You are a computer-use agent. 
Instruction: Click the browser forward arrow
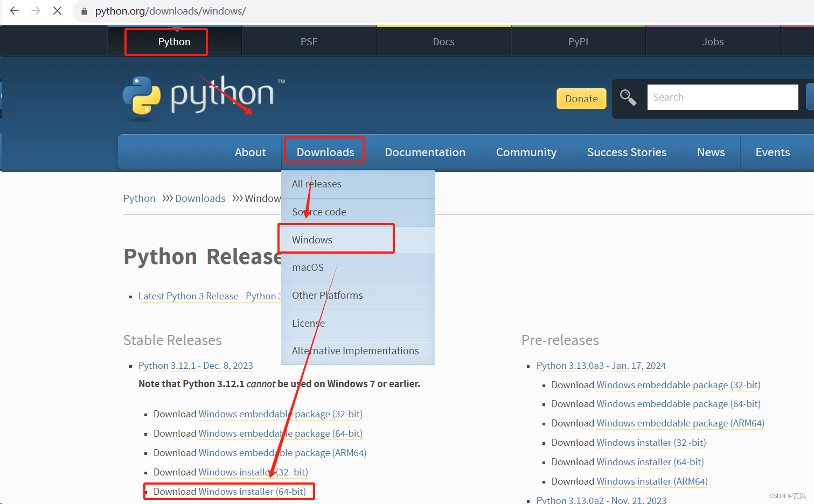36,11
